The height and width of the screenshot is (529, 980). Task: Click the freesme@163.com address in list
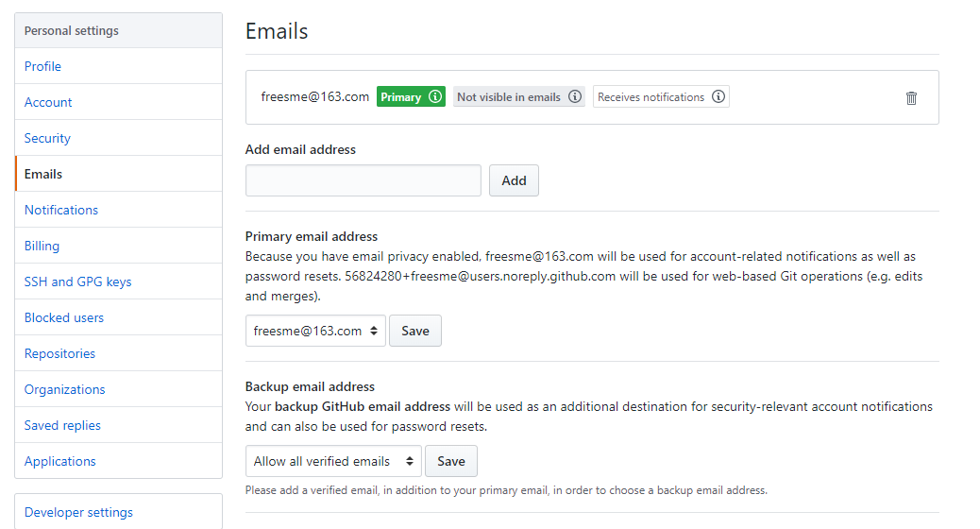click(x=315, y=97)
